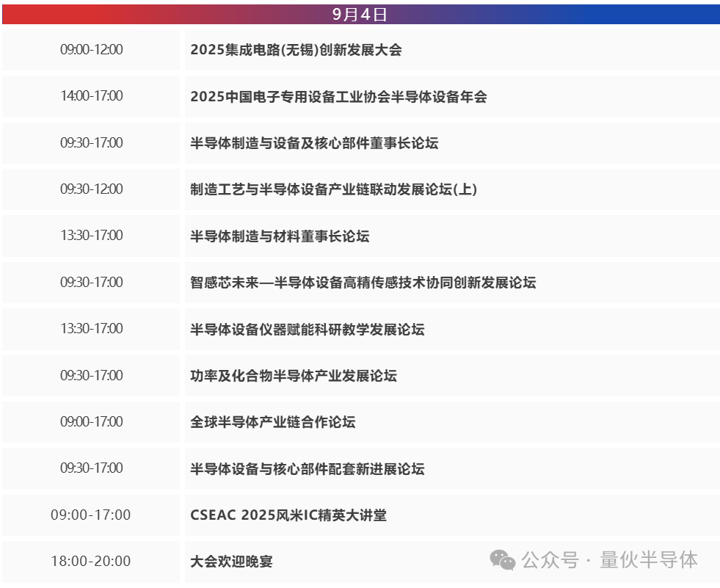Select 半导体制造与设备及核心部件董事长论坛 title
Image resolution: width=720 pixels, height=588 pixels.
[314, 143]
